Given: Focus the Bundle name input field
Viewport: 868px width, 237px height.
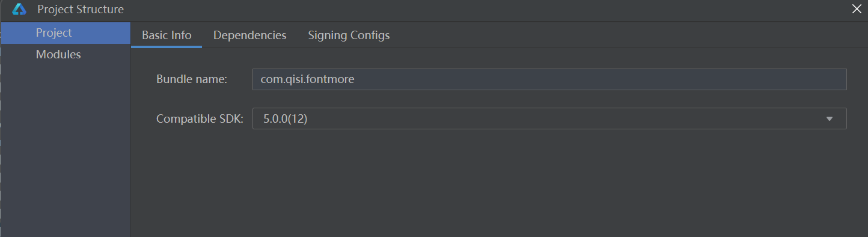Looking at the screenshot, I should (x=549, y=79).
